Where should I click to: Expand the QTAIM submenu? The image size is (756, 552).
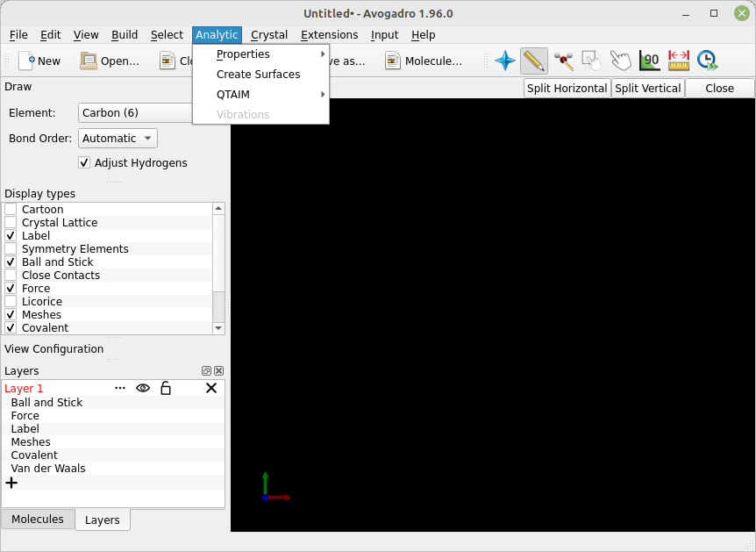[x=232, y=94]
